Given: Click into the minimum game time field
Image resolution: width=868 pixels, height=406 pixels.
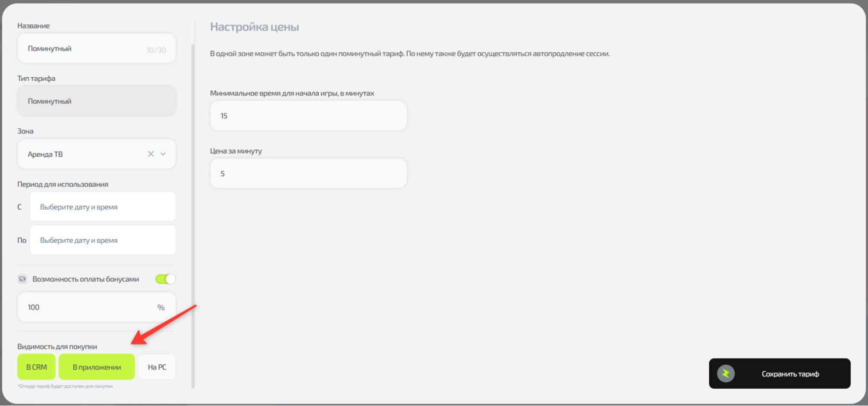Looking at the screenshot, I should 308,116.
